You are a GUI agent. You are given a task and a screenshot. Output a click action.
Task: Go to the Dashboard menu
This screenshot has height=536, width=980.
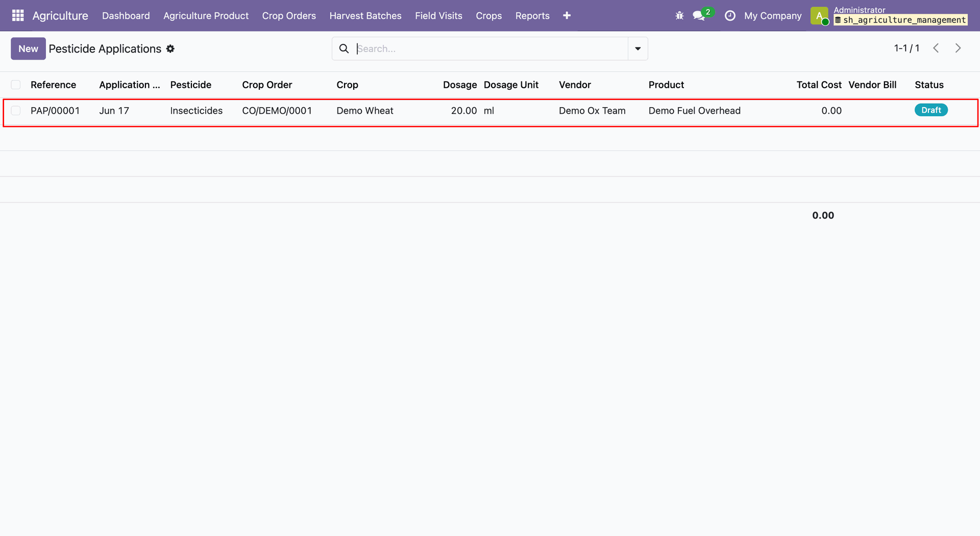click(126, 16)
